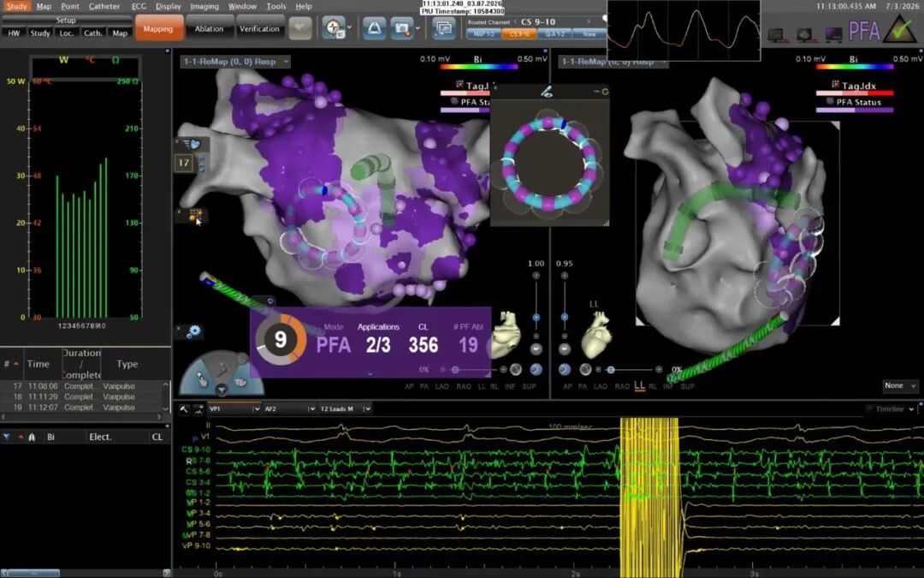
Task: Expand right map 1-1-ReMap dropdown
Action: coord(663,62)
